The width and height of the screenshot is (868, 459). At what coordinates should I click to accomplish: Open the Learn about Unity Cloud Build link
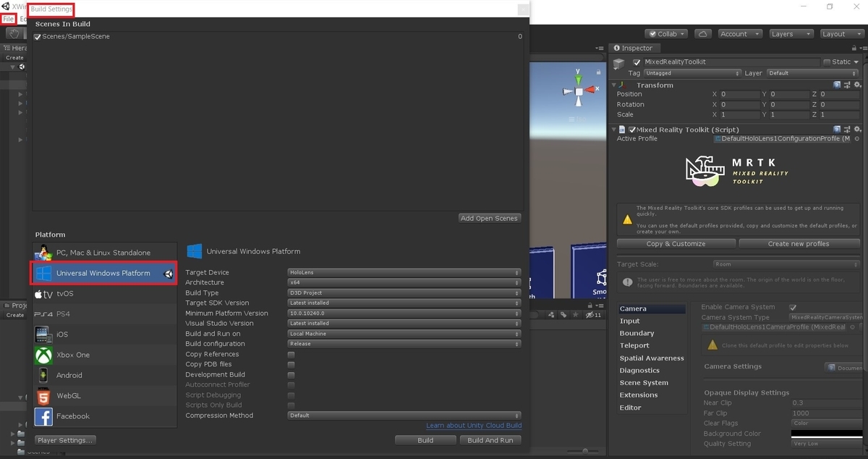[474, 426]
